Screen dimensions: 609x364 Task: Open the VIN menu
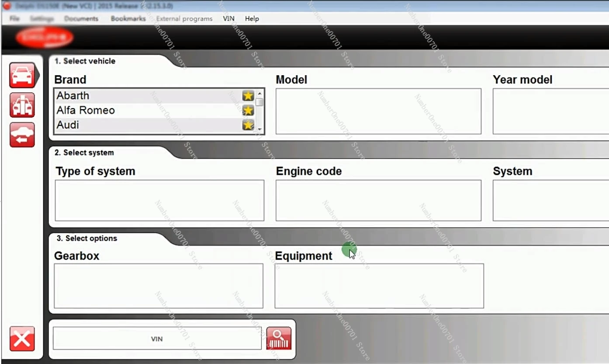click(x=228, y=19)
